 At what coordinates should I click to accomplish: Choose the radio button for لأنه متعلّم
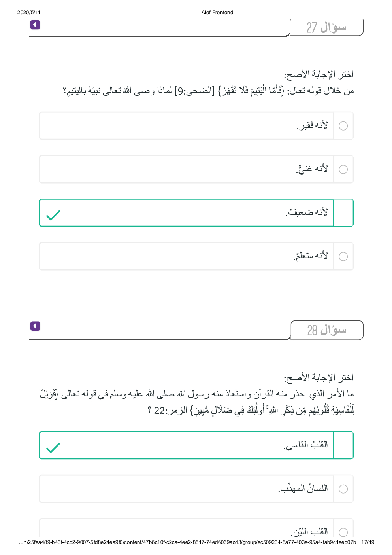(343, 256)
